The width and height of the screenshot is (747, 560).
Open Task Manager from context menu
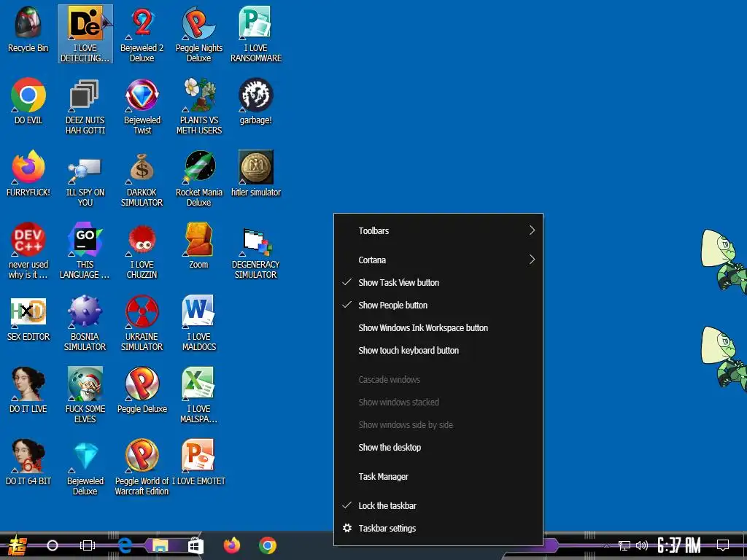point(438,476)
